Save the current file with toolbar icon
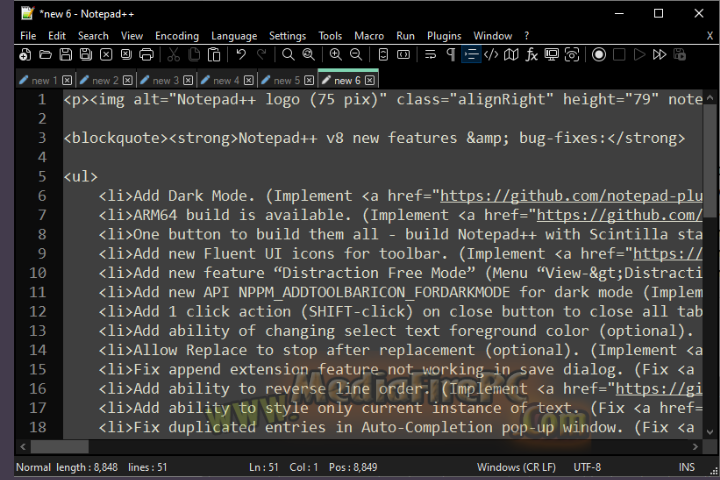 point(66,55)
